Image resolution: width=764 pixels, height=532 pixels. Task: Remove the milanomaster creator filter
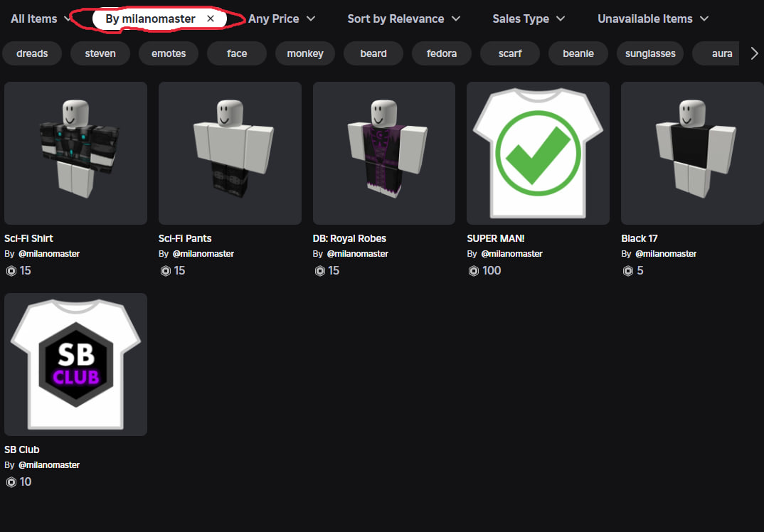coord(211,19)
